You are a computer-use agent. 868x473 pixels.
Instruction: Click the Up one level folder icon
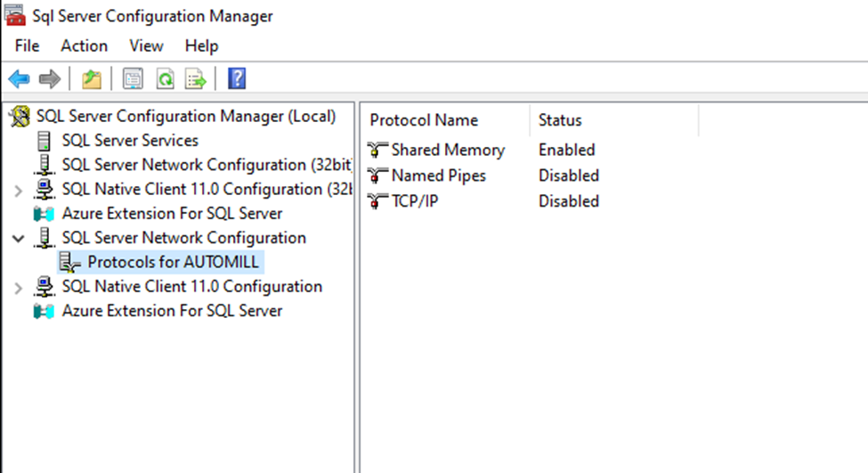[92, 78]
